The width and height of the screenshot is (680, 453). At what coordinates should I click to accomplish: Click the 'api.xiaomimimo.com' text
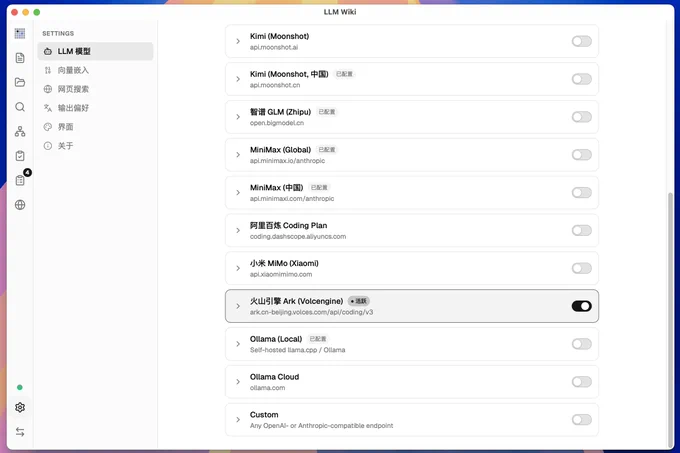281,274
